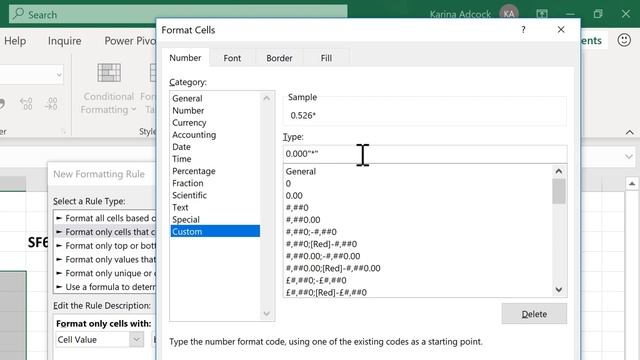Screen dimensions: 640x360
Task: Click Type list scroll down arrow
Action: 559,290
